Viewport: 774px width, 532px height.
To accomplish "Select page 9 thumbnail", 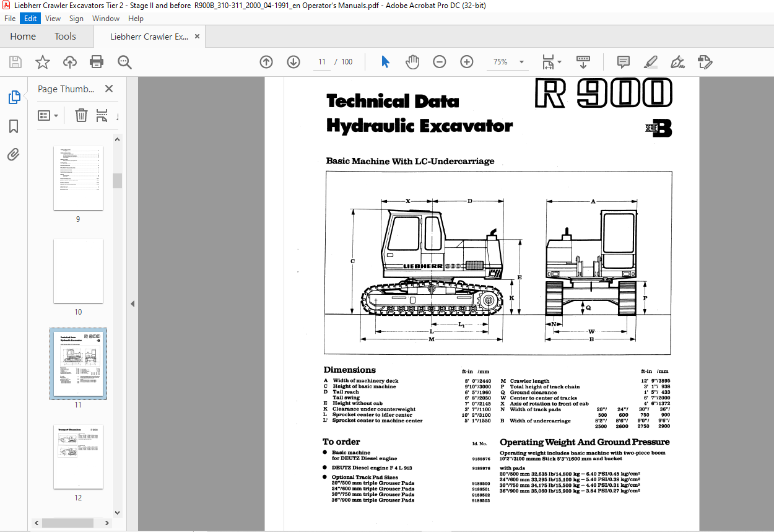I will (x=78, y=178).
